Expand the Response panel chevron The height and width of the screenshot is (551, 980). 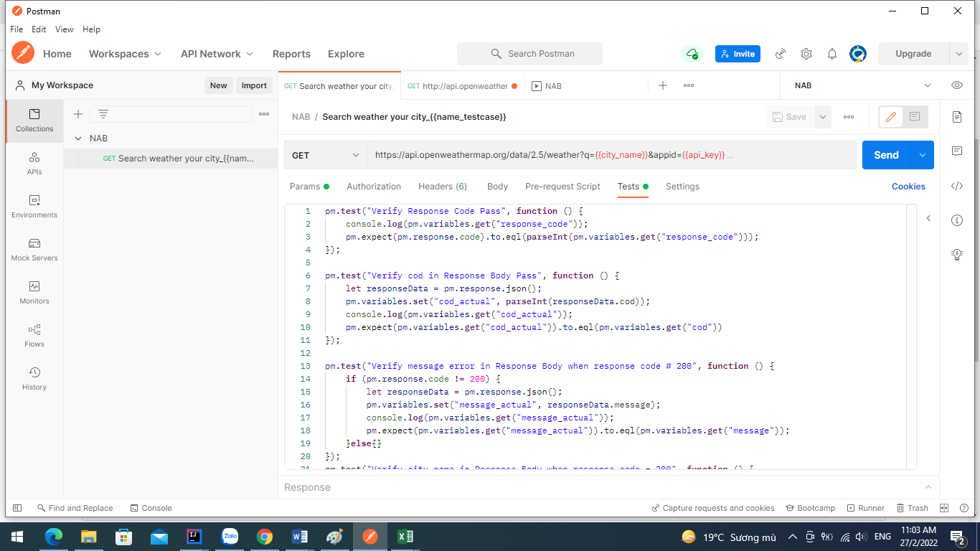click(928, 487)
